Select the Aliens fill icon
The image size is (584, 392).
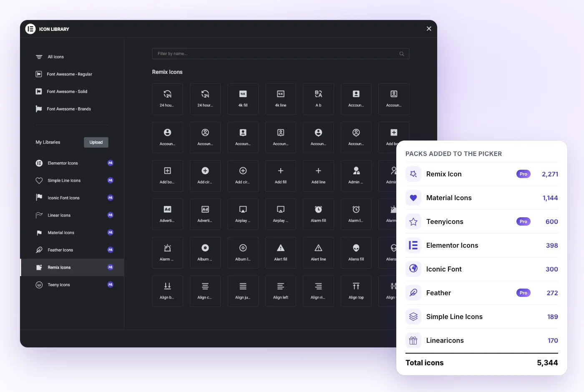pos(356,253)
